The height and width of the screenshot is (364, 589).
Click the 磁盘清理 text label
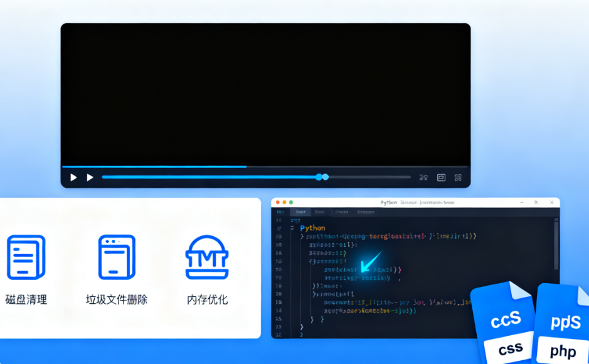26,299
